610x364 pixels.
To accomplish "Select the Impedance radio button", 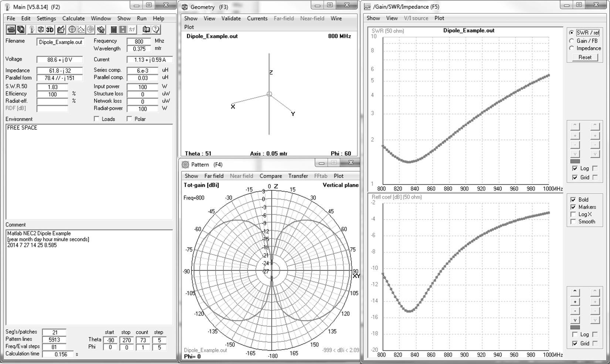I will coord(572,48).
